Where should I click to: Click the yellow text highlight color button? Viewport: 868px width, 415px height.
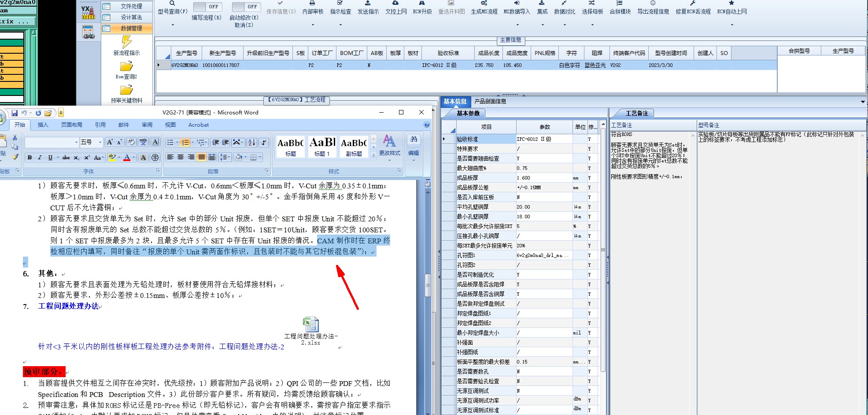[x=112, y=158]
